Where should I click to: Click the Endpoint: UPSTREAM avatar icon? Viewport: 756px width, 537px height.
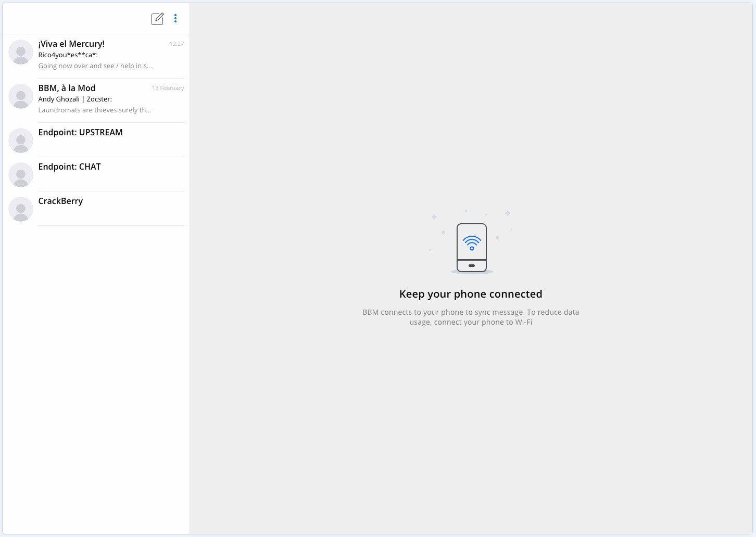click(21, 140)
